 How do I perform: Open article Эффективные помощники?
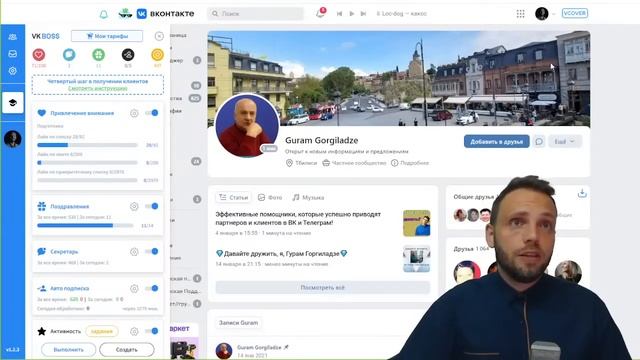(x=298, y=218)
